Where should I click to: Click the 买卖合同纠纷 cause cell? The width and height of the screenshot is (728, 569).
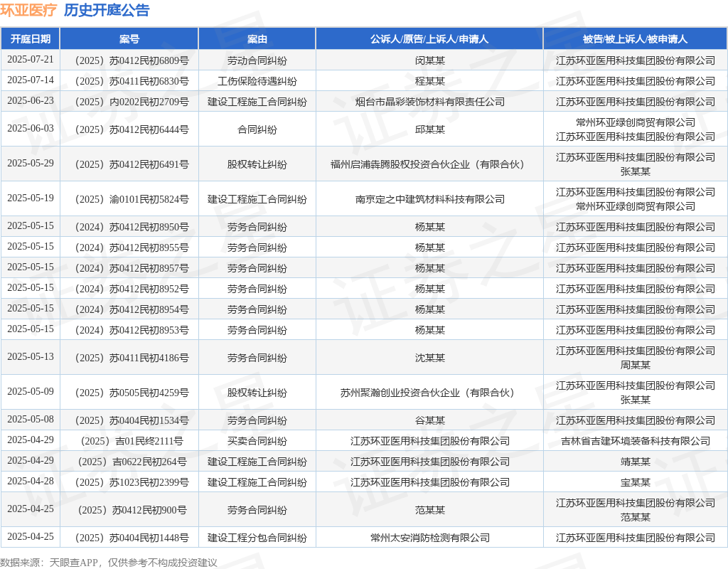tap(257, 441)
